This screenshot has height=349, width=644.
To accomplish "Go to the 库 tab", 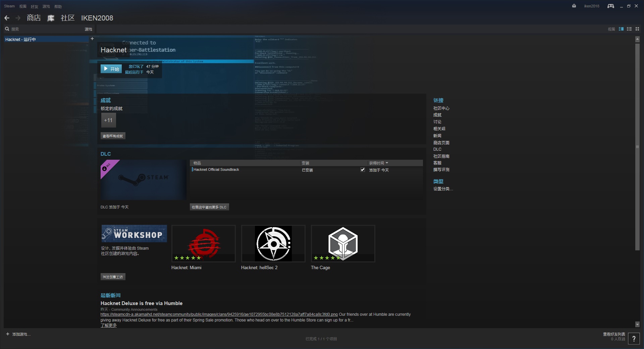I will pos(51,18).
